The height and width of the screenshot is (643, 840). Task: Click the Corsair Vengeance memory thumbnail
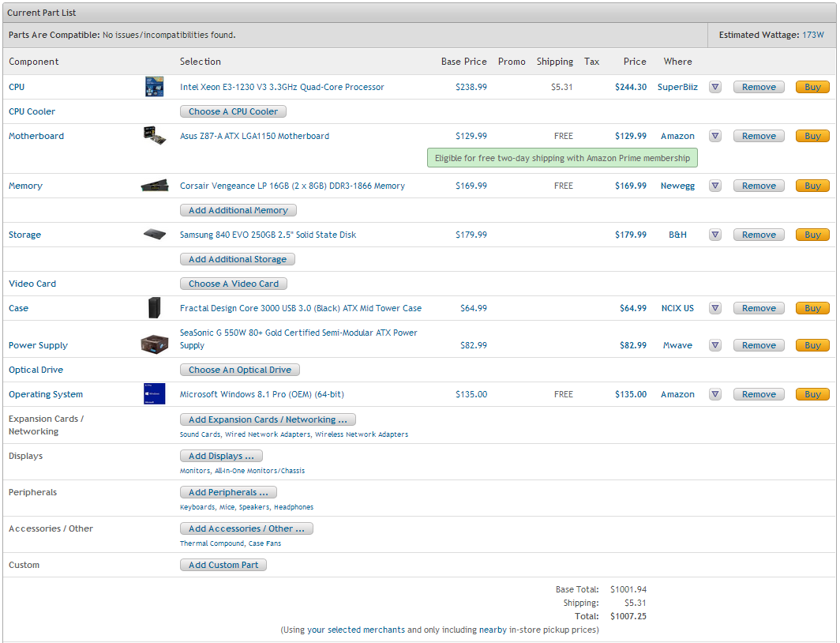click(154, 186)
